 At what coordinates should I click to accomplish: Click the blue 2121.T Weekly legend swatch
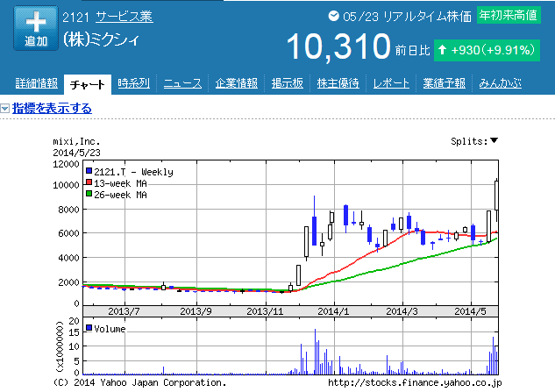89,171
